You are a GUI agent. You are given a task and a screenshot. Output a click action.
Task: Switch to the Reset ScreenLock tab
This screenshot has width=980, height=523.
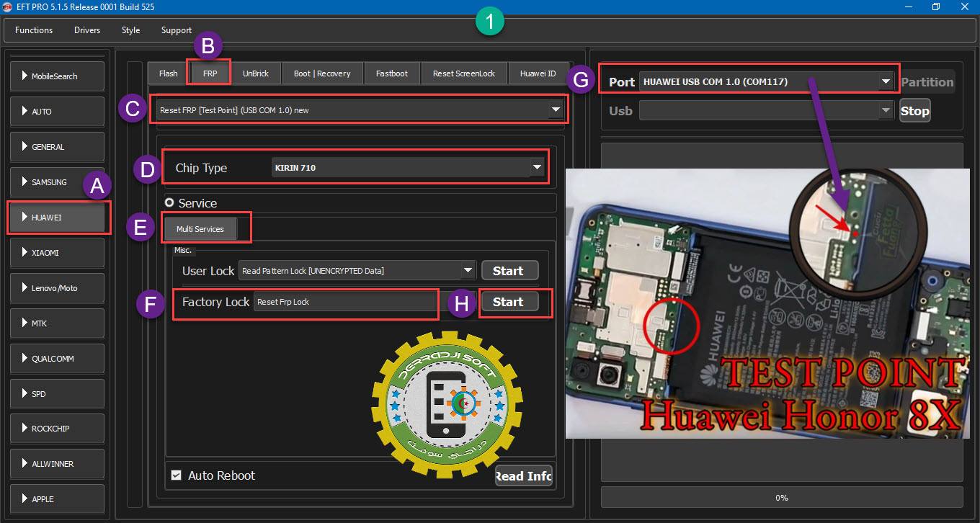point(464,73)
